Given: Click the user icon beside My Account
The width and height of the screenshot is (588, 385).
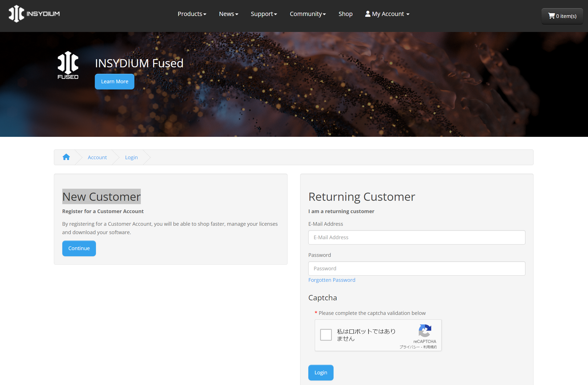Looking at the screenshot, I should [x=368, y=14].
